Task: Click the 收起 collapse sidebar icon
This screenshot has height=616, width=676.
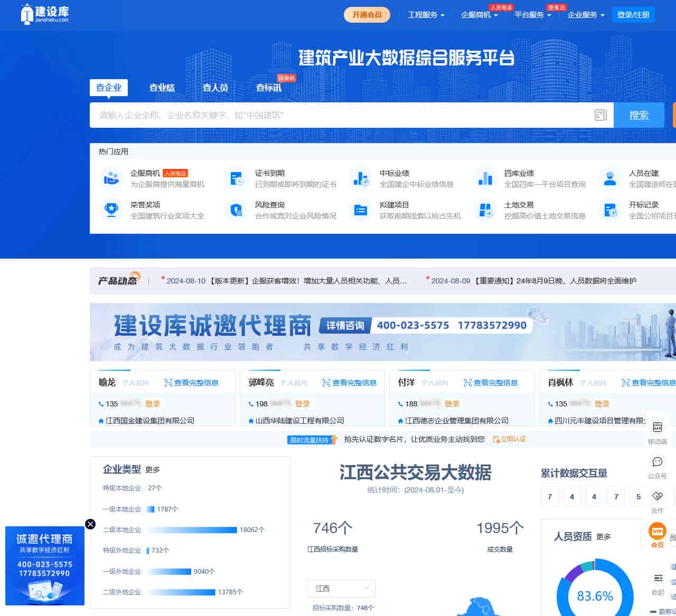Action: 658,578
